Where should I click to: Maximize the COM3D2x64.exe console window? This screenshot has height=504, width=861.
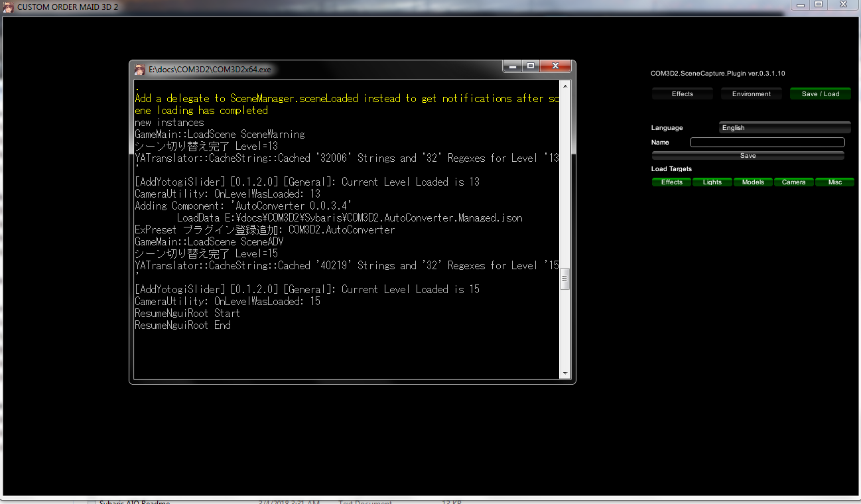(530, 66)
